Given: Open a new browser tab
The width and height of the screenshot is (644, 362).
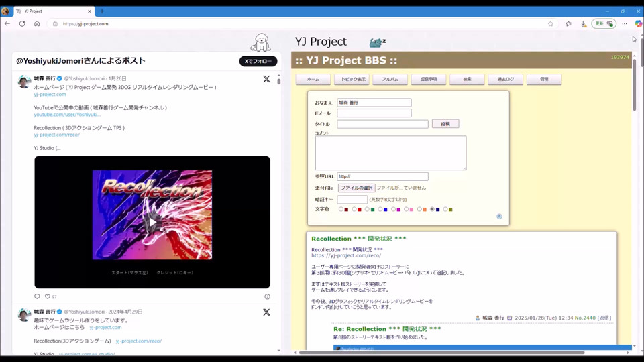Looking at the screenshot, I should click(102, 11).
